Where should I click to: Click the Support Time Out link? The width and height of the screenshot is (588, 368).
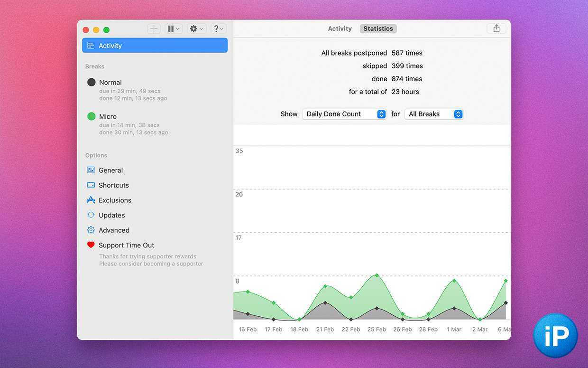point(126,245)
